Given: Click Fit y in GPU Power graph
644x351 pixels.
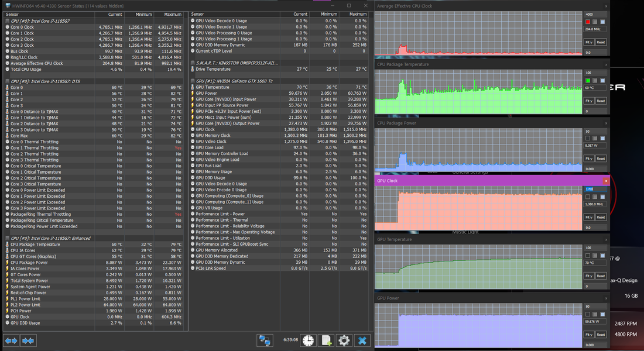Looking at the screenshot, I should pos(588,334).
